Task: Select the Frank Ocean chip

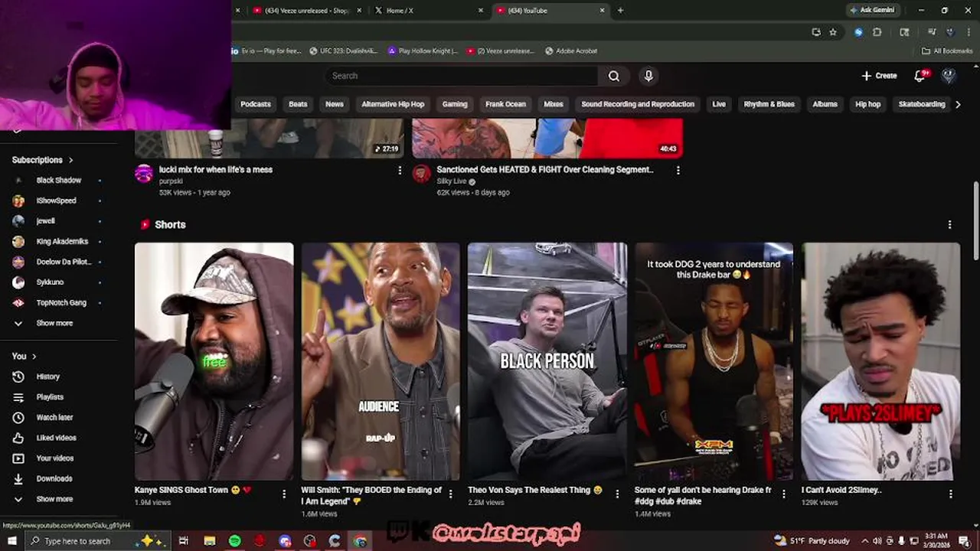Action: (x=505, y=104)
